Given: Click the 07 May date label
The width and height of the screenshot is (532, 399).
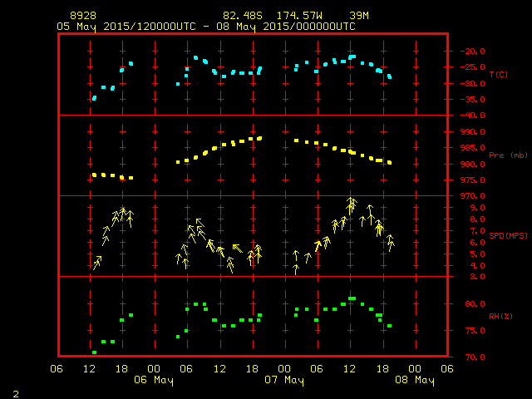Looking at the screenshot, I should click(284, 380).
